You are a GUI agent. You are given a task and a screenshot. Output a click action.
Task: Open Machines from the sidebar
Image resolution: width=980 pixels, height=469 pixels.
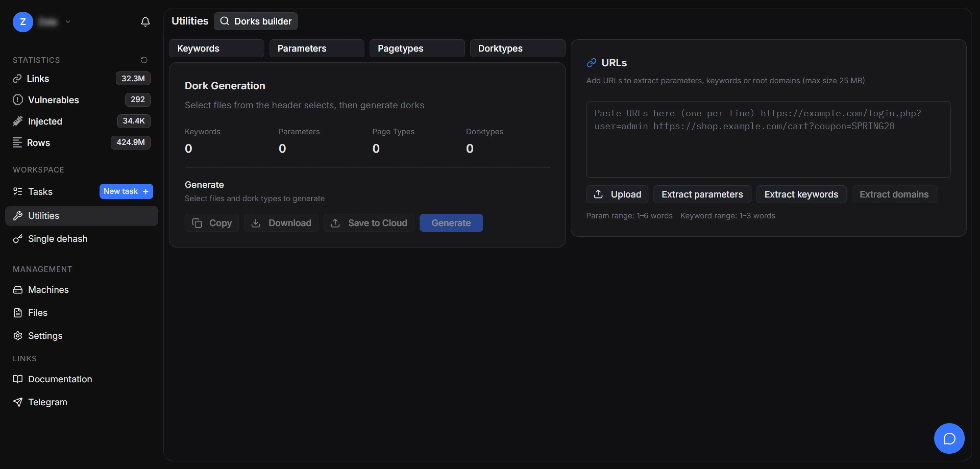coord(48,289)
